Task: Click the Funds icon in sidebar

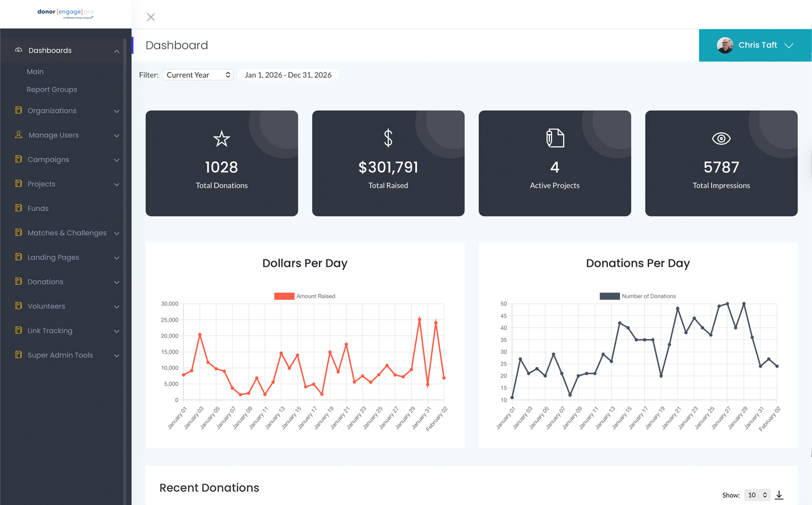Action: point(19,208)
